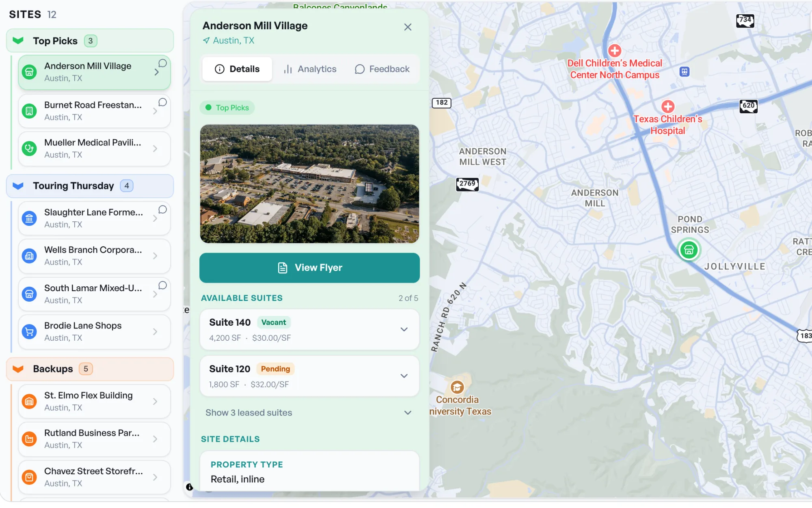This screenshot has height=508, width=812.
Task: Click the Top Picks tag badge
Action: [x=227, y=108]
